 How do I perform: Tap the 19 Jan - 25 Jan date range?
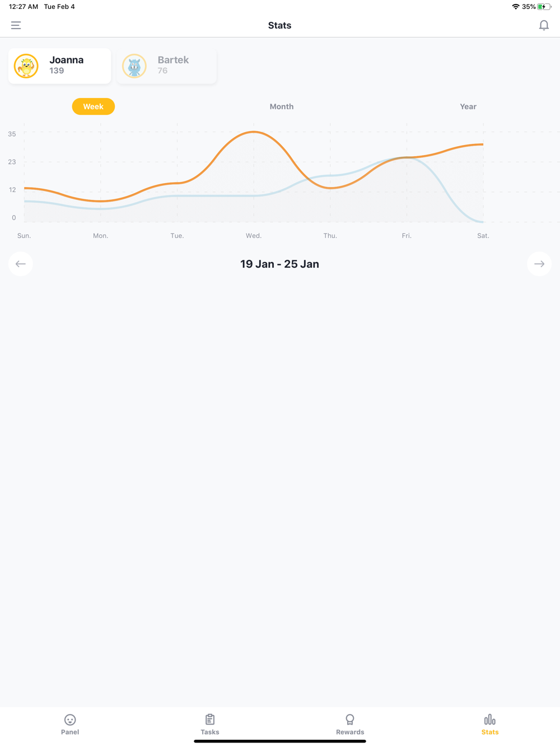[279, 264]
